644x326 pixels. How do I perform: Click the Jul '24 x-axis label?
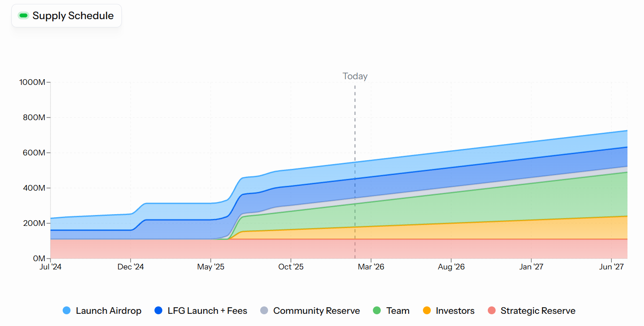50,267
